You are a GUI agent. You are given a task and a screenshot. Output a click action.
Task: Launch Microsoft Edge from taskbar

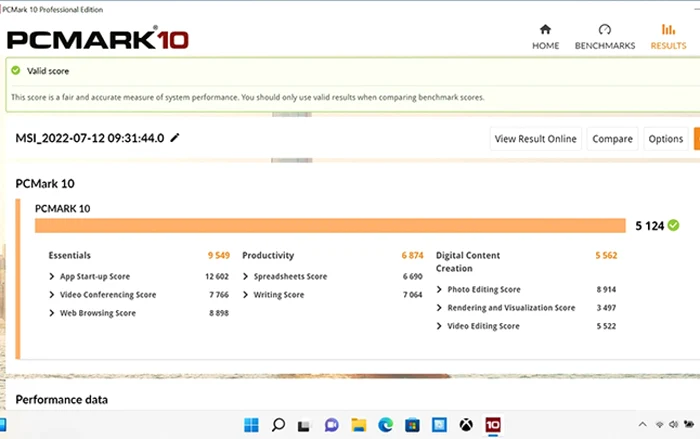[x=385, y=425]
